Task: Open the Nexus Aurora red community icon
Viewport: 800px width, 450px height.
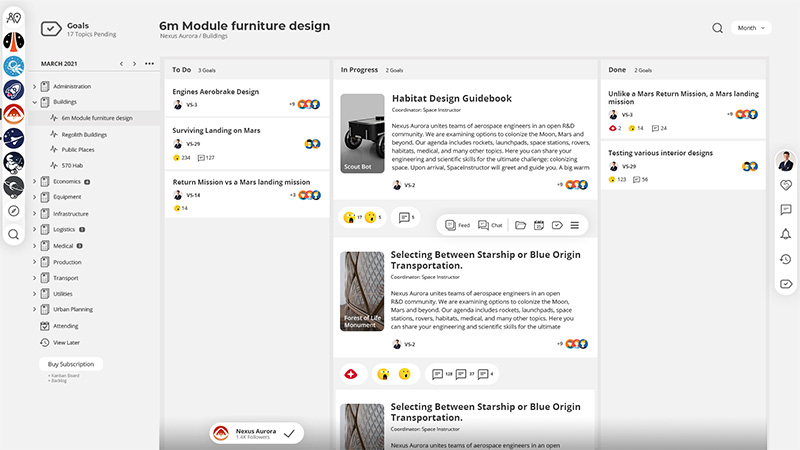Action: [14, 114]
